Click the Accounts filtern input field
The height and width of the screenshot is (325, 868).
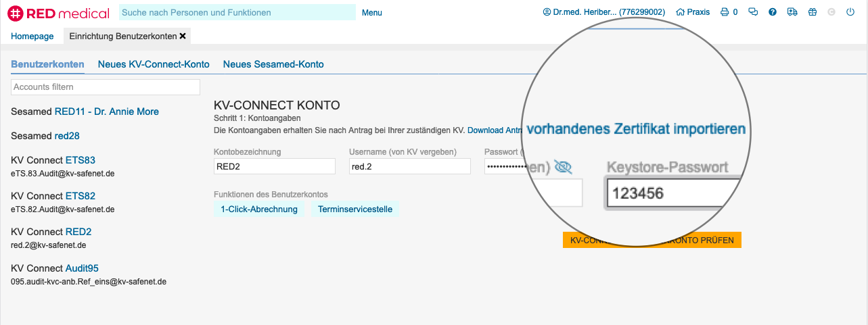point(106,87)
